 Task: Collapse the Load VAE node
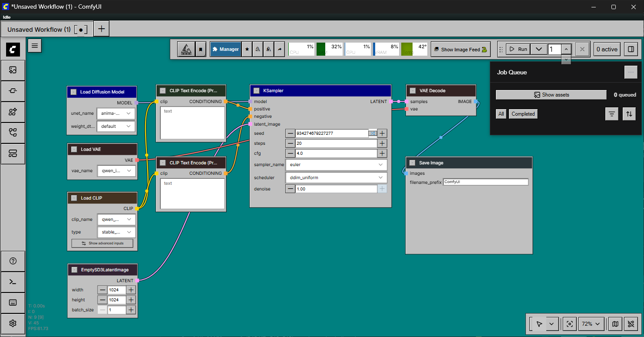tap(74, 149)
